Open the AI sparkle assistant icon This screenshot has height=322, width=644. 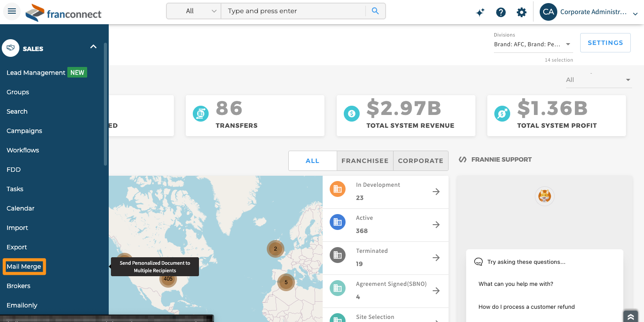coord(480,12)
